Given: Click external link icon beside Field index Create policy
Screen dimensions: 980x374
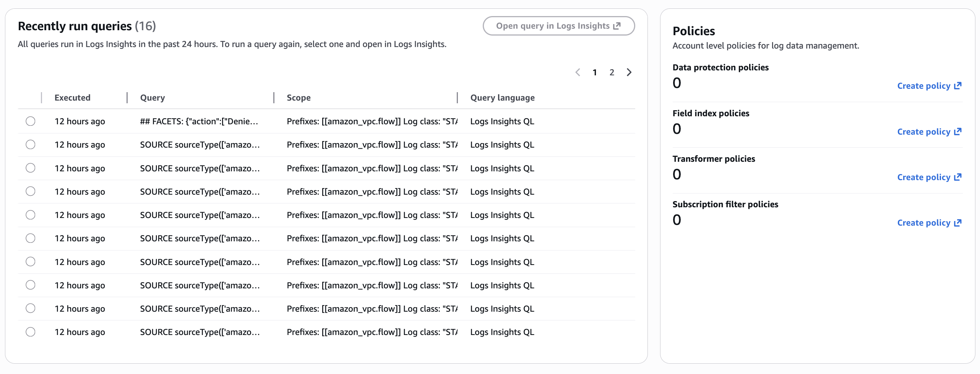Looking at the screenshot, I should coord(958,132).
